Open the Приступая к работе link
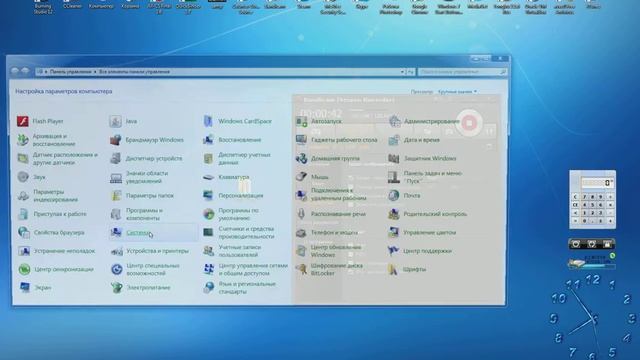 [x=60, y=214]
